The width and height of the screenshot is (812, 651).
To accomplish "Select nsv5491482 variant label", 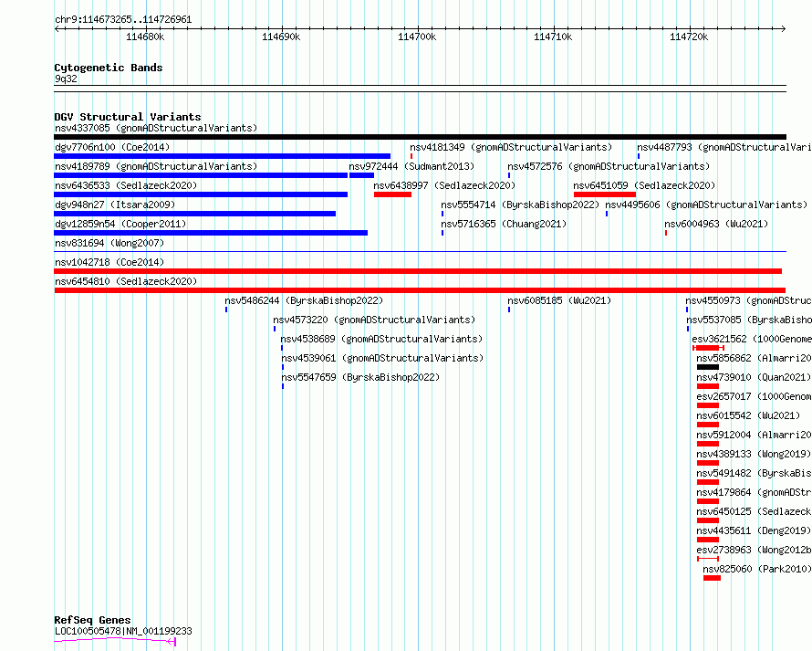I will [x=754, y=473].
